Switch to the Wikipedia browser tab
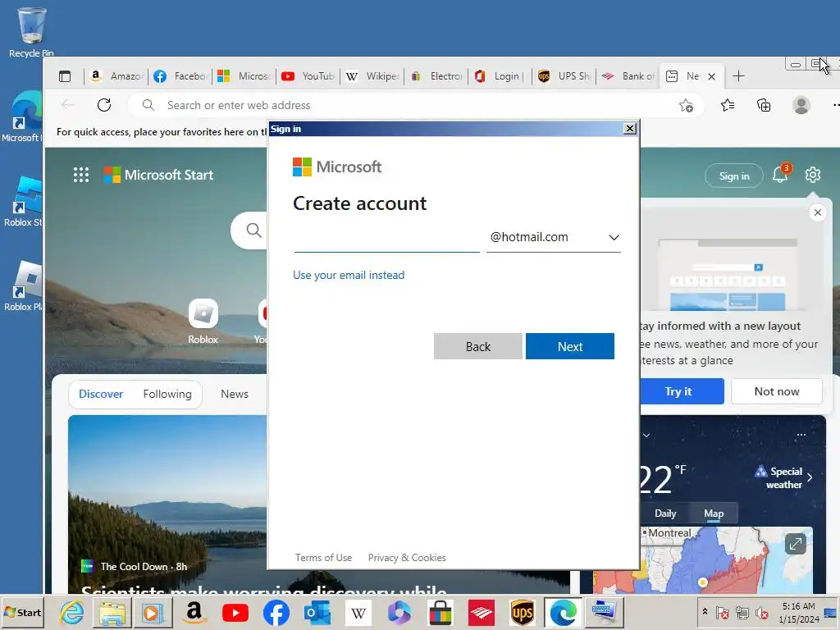The image size is (840, 630). point(372,76)
